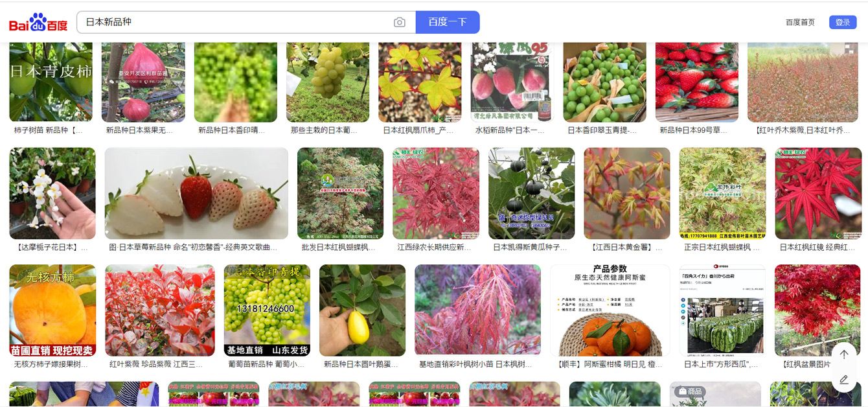Click the caption starting 日本凯得斯黄瓜种子

coord(530,248)
